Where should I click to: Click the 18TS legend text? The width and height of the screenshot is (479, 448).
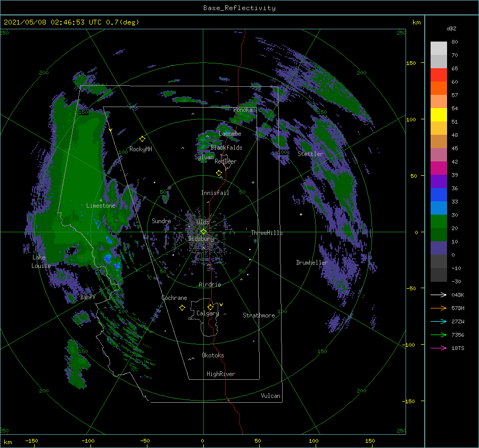458,348
